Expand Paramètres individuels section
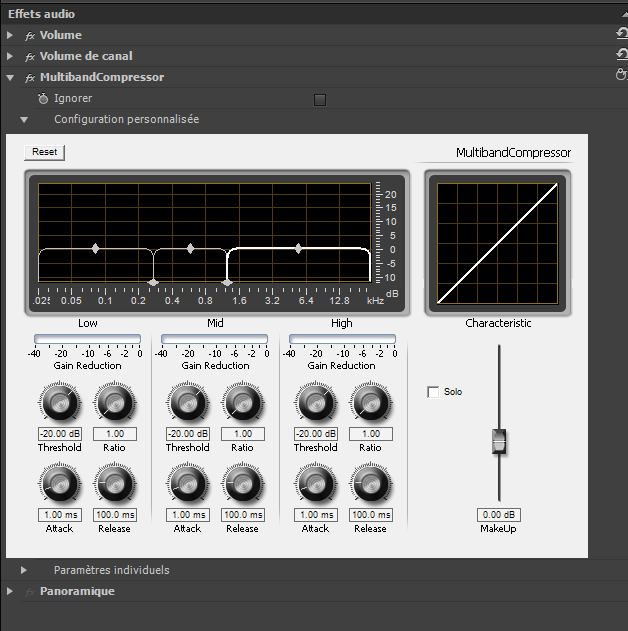This screenshot has height=631, width=628. click(x=24, y=570)
